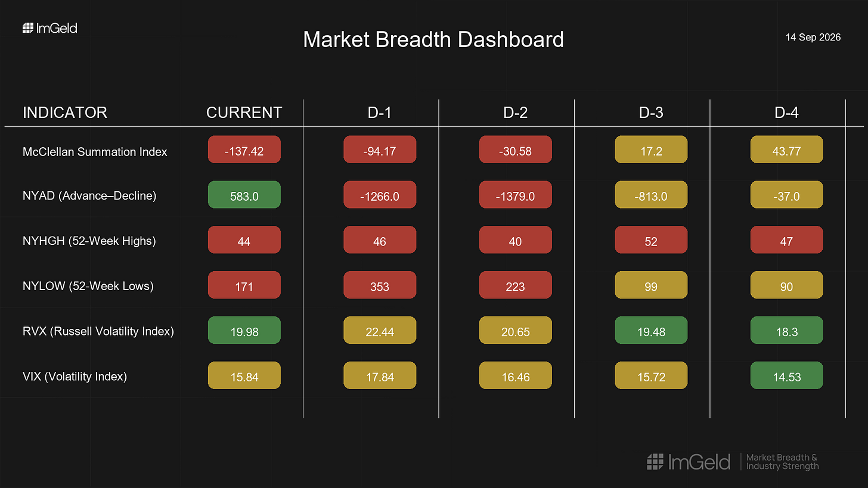Click the NYLOW (52-Week Lows) row label
The height and width of the screenshot is (488, 868).
(x=88, y=287)
